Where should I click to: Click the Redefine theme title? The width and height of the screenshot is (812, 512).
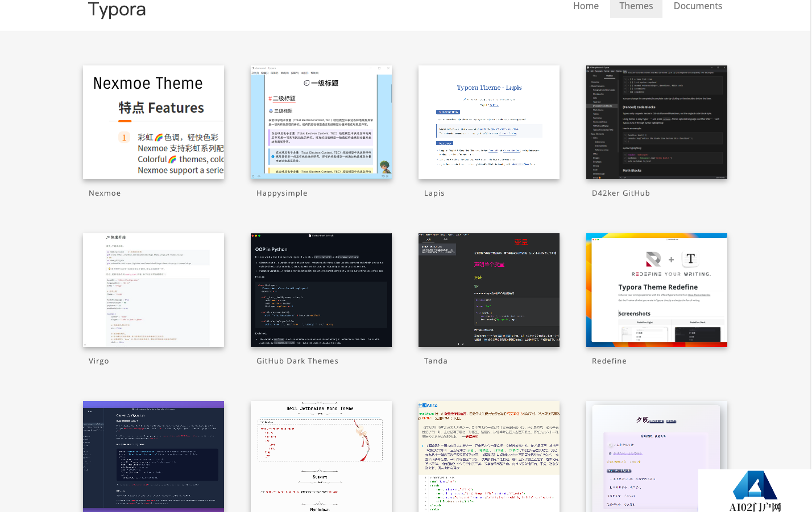click(x=609, y=361)
